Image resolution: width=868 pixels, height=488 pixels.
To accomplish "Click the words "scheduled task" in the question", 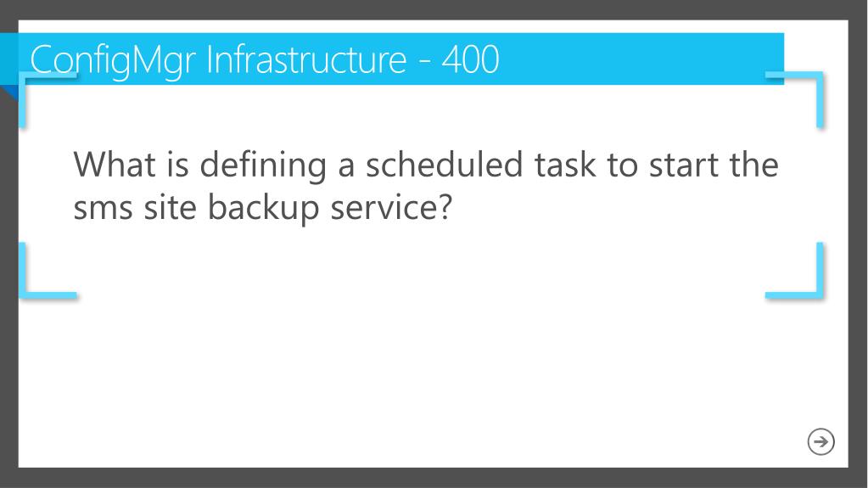I will tap(480, 164).
